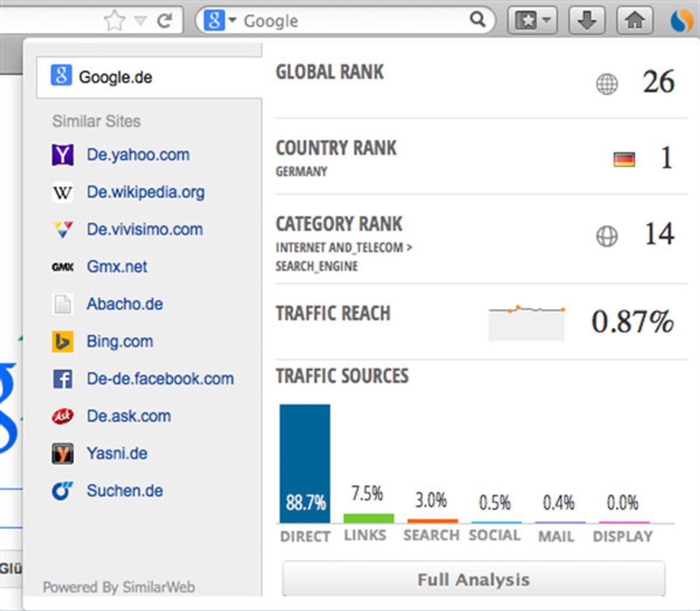Click the magnifying glass search icon
Viewport: 700px width, 611px height.
coord(478,20)
